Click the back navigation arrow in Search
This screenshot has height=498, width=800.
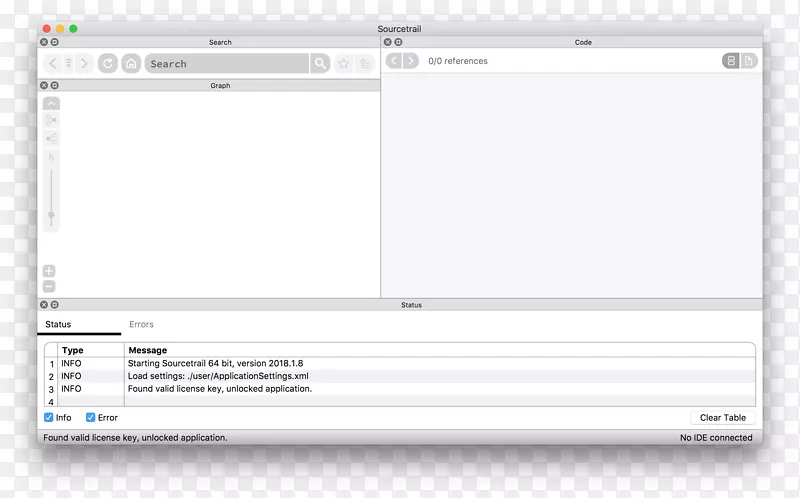[53, 64]
